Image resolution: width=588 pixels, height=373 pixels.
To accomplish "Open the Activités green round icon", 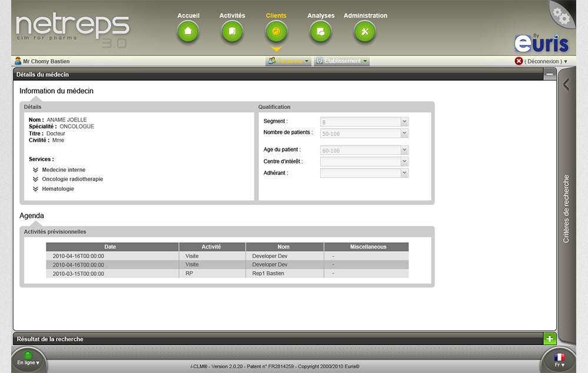I will click(x=232, y=31).
